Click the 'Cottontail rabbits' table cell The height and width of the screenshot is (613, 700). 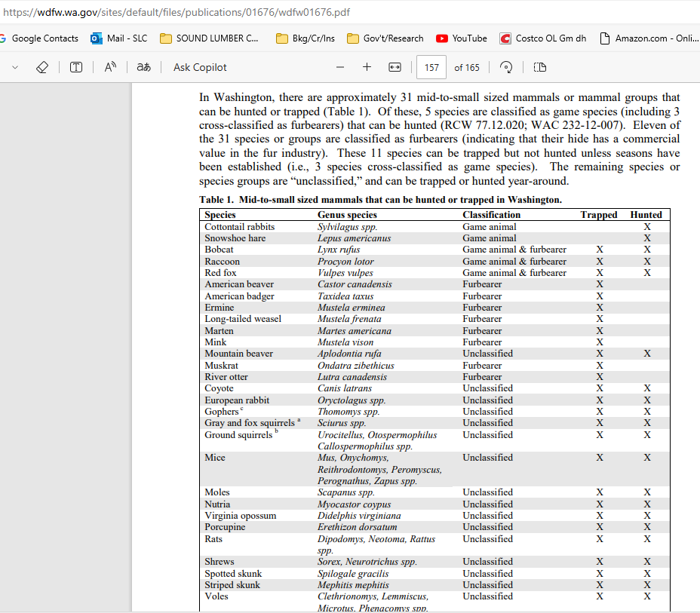coord(240,227)
